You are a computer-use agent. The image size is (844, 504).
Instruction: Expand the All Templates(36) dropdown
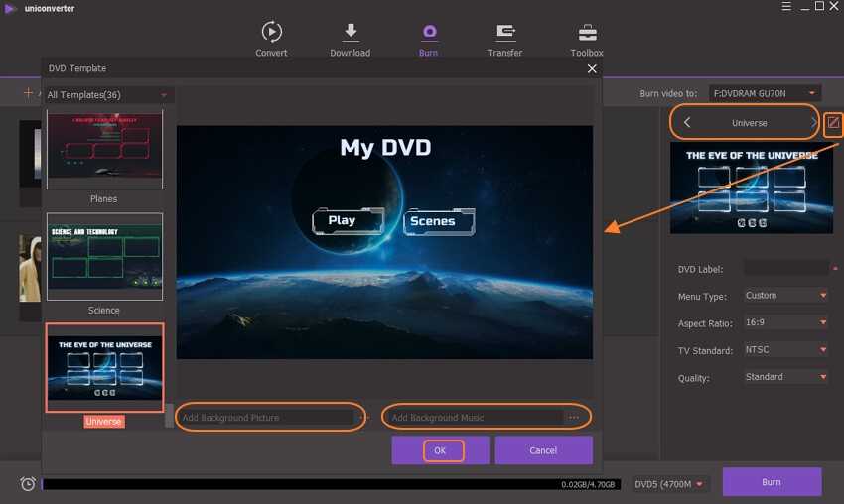(x=108, y=95)
